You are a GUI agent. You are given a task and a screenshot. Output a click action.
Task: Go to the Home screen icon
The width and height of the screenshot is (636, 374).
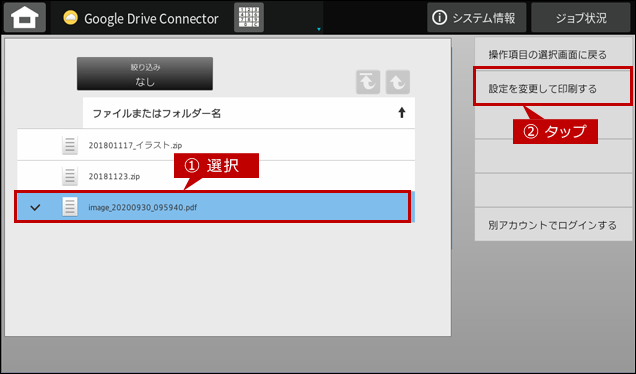coord(25,17)
